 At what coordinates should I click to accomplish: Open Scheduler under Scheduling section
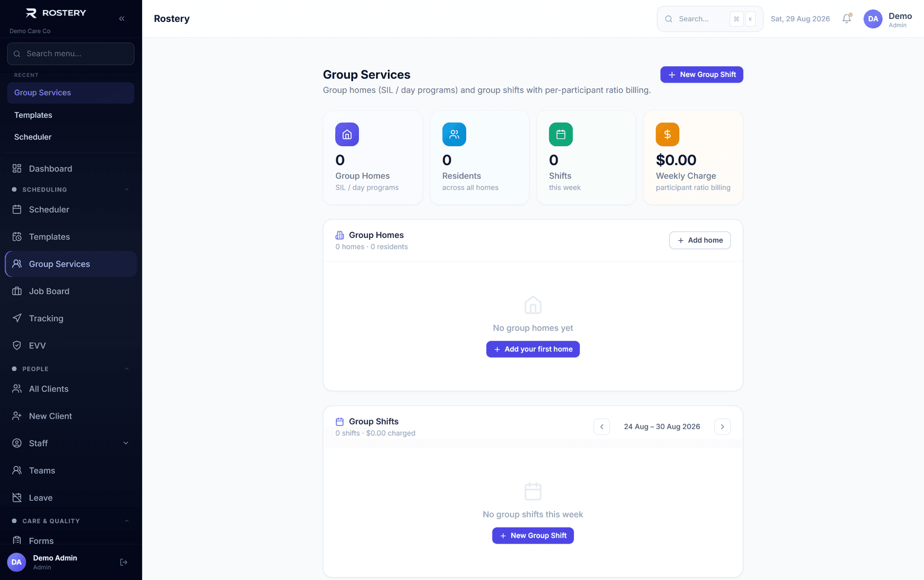(x=70, y=210)
